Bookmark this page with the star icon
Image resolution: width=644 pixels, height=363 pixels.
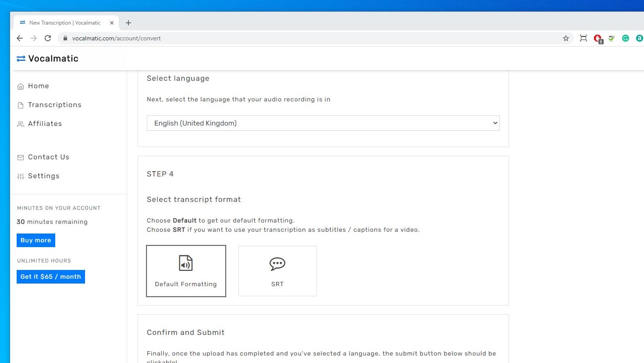tap(566, 38)
